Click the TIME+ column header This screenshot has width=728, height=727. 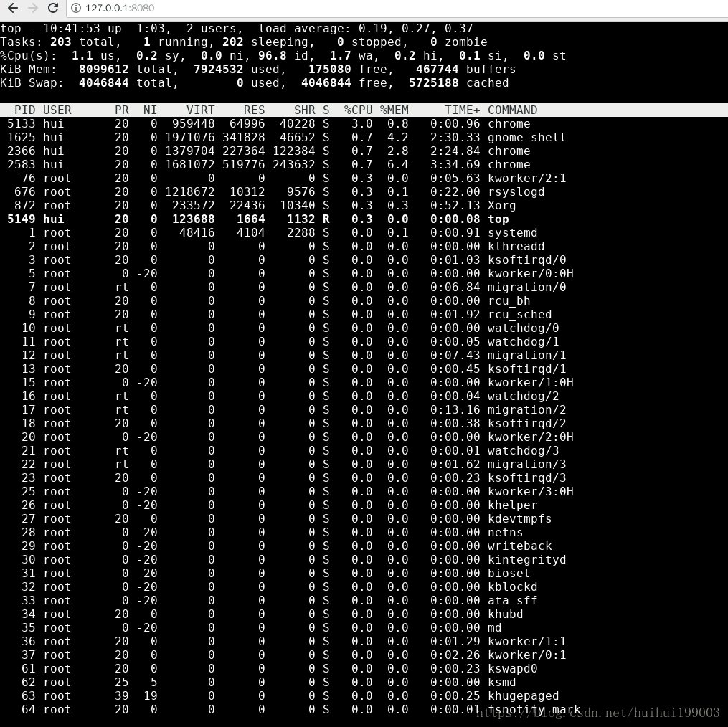pos(463,110)
